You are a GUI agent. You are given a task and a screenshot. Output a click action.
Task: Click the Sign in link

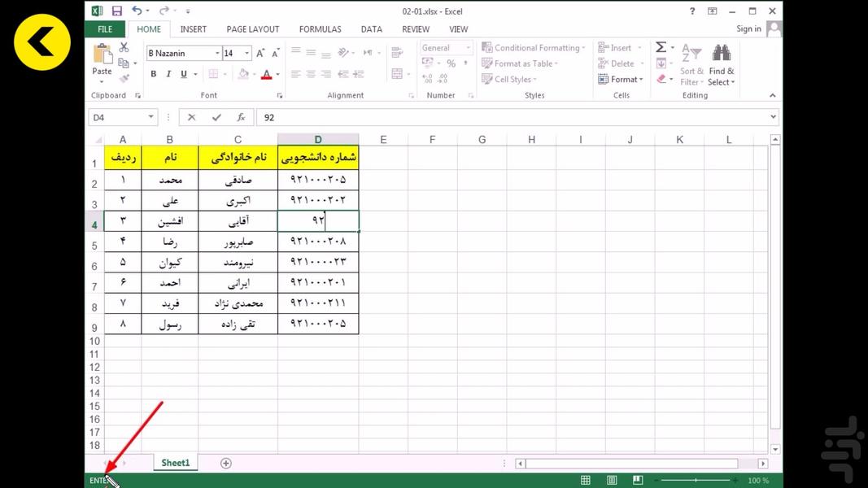(748, 28)
